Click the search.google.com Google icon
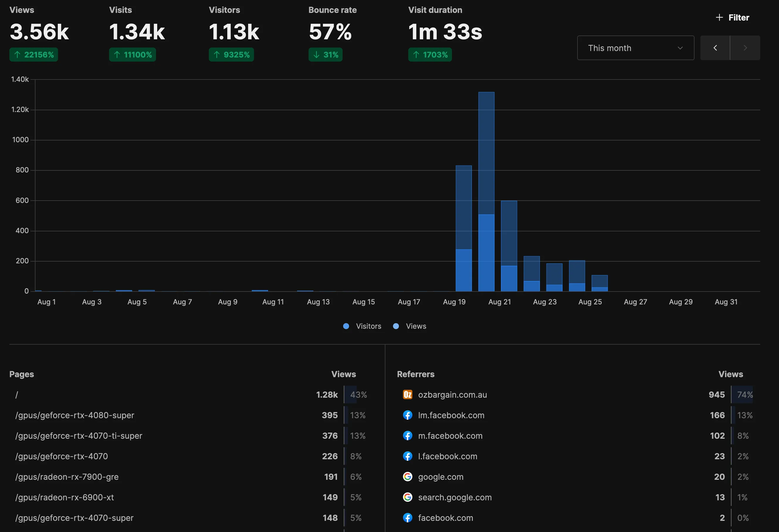The height and width of the screenshot is (532, 779). pyautogui.click(x=407, y=497)
